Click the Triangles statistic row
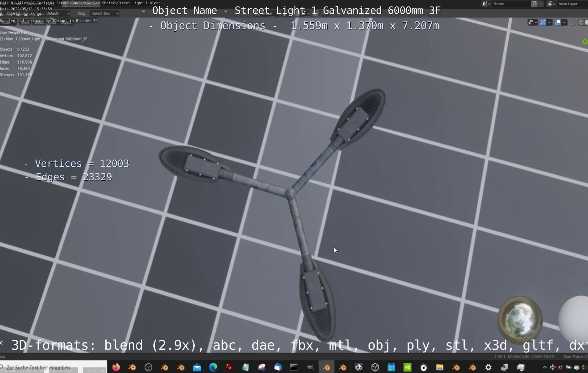 pos(16,75)
